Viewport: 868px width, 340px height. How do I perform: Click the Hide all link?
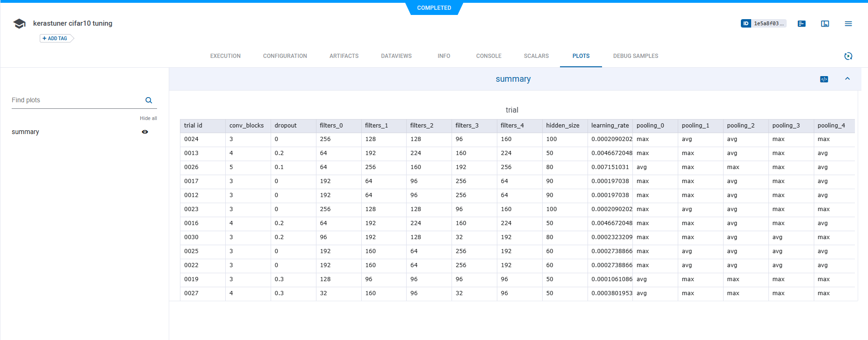coord(148,118)
